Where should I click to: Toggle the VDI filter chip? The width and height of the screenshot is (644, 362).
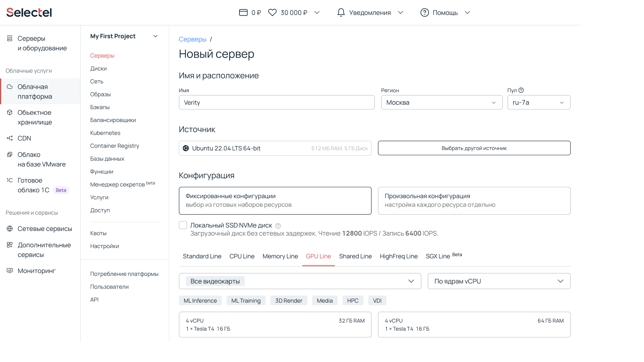[377, 301]
